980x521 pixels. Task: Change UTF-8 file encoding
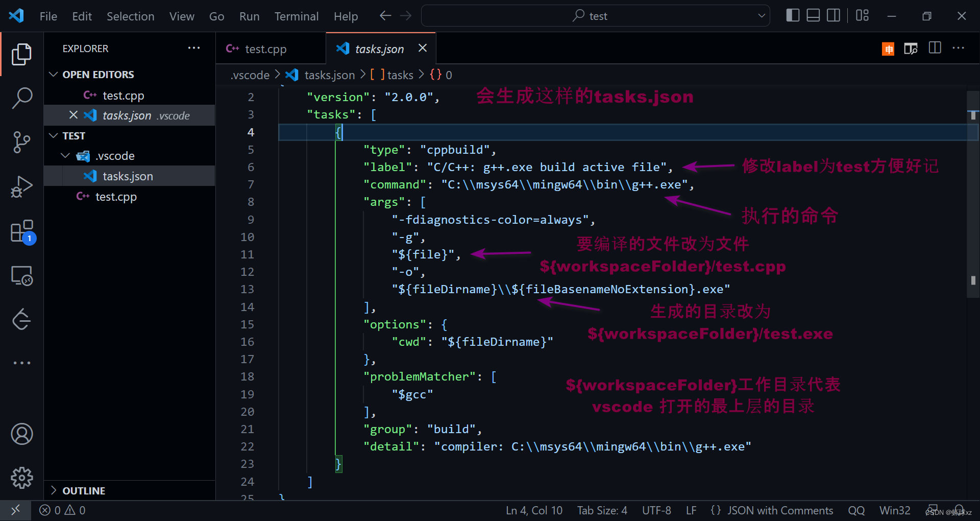[656, 510]
